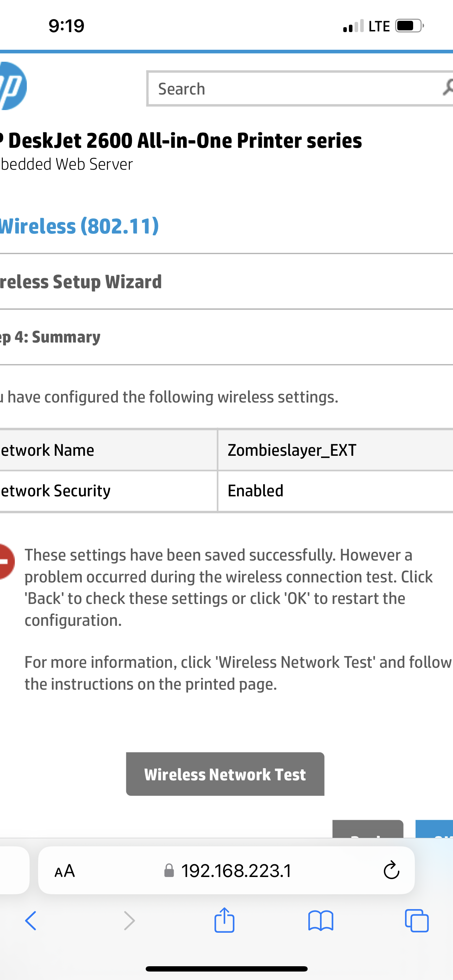Tap the 192.168.223.1 address bar

[x=236, y=871]
